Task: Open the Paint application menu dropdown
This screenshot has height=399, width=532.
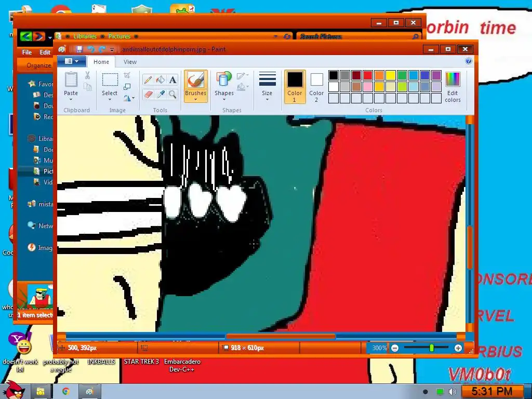Action: tap(71, 61)
